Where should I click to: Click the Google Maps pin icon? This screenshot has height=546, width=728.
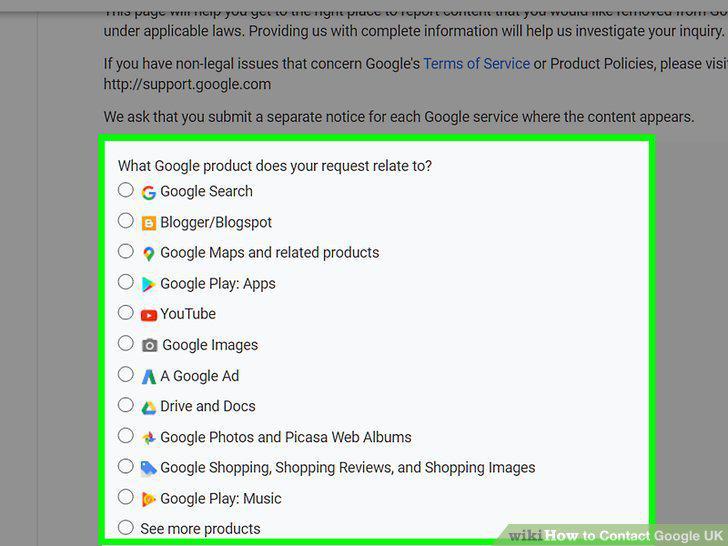[149, 254]
